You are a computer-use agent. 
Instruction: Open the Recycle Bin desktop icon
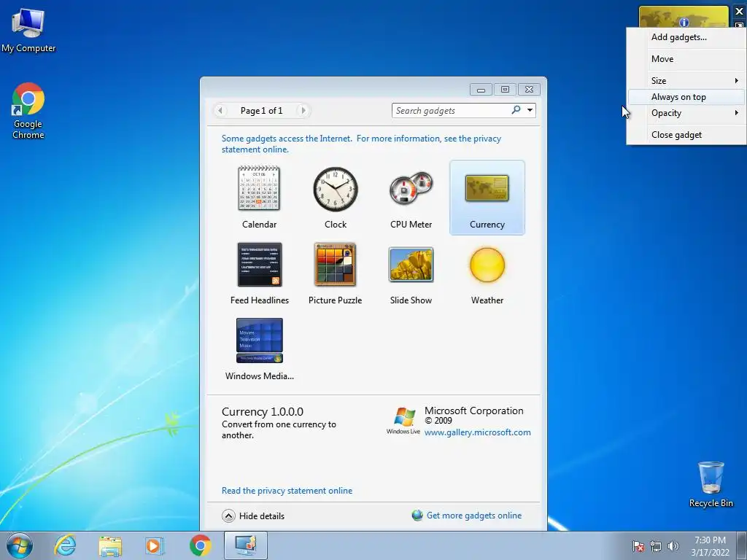(x=711, y=484)
